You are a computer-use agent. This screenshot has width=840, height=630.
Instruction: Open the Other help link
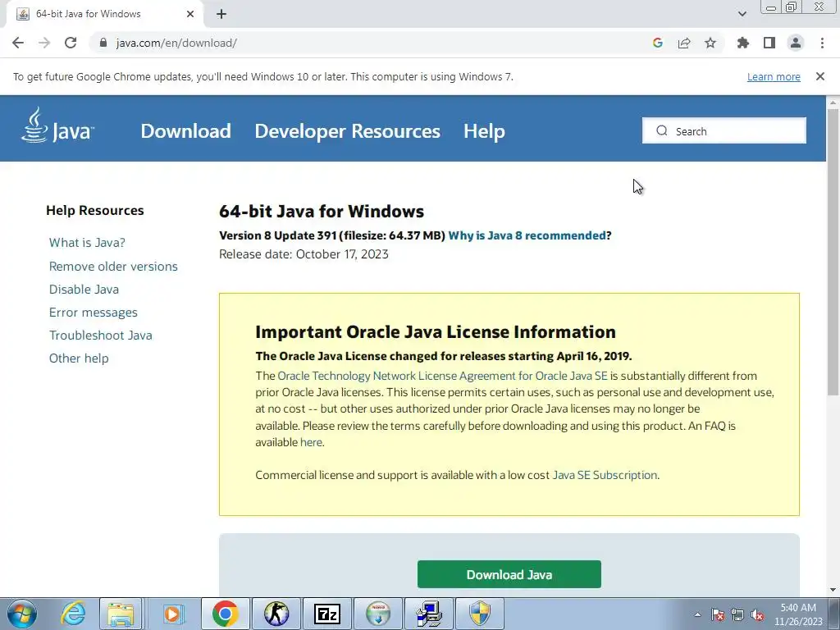79,358
